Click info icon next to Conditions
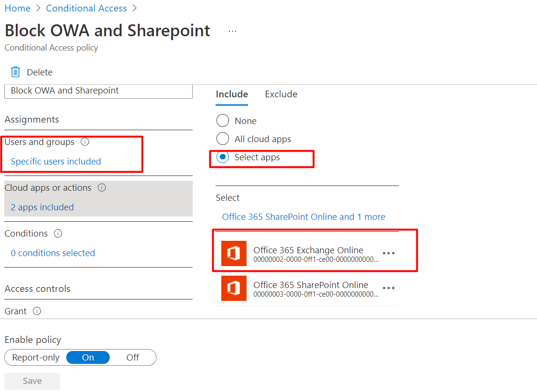The image size is (537, 392). [x=58, y=234]
